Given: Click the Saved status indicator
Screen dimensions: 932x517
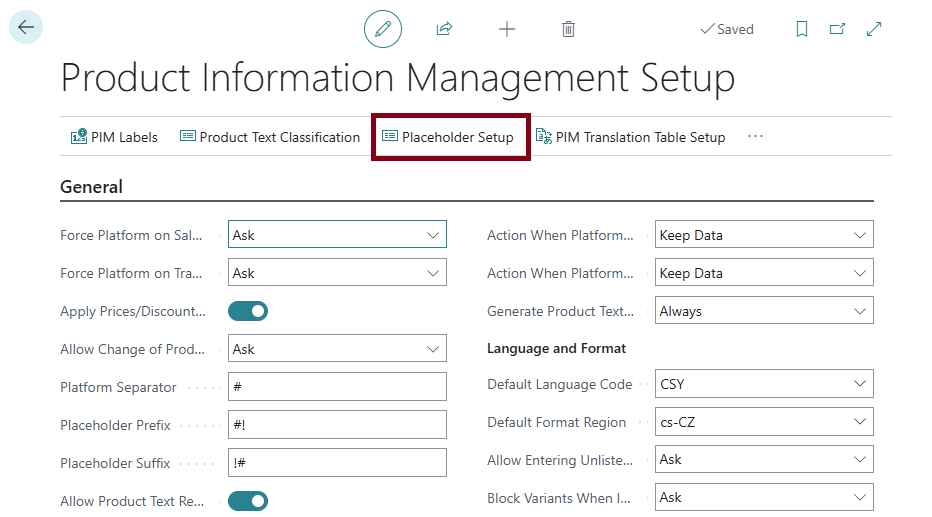Looking at the screenshot, I should point(727,29).
